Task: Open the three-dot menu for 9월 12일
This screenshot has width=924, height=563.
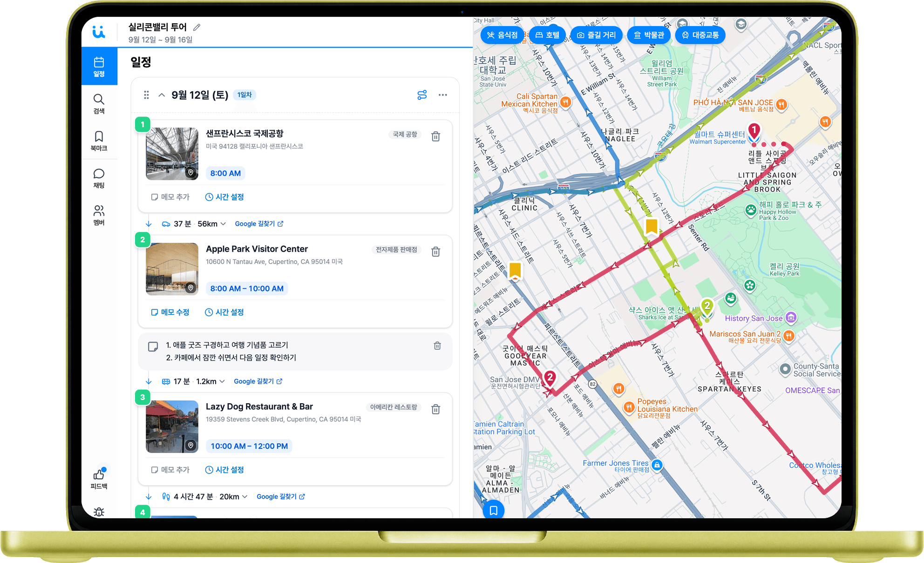Action: [x=442, y=95]
